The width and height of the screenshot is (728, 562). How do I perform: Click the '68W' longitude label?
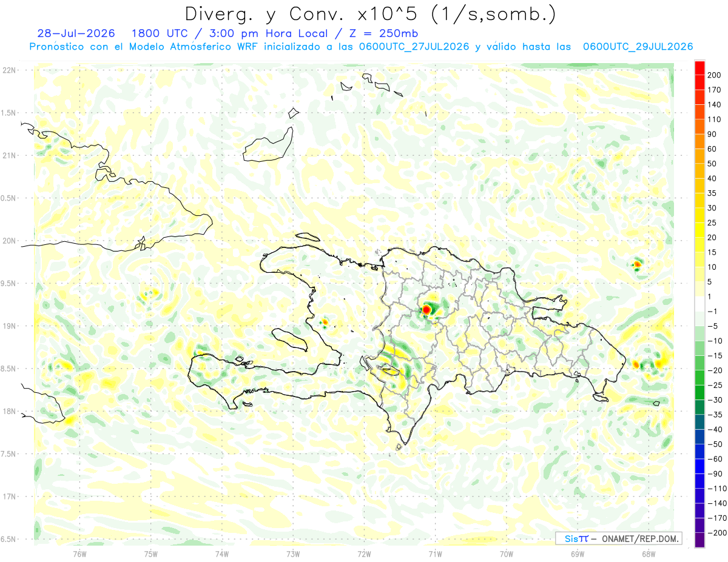[x=649, y=554]
